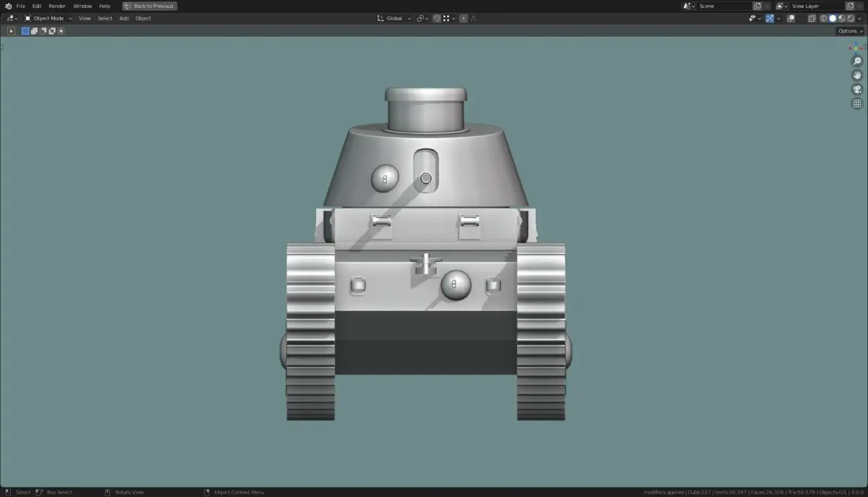868x497 pixels.
Task: Open the Help menu
Action: (105, 6)
